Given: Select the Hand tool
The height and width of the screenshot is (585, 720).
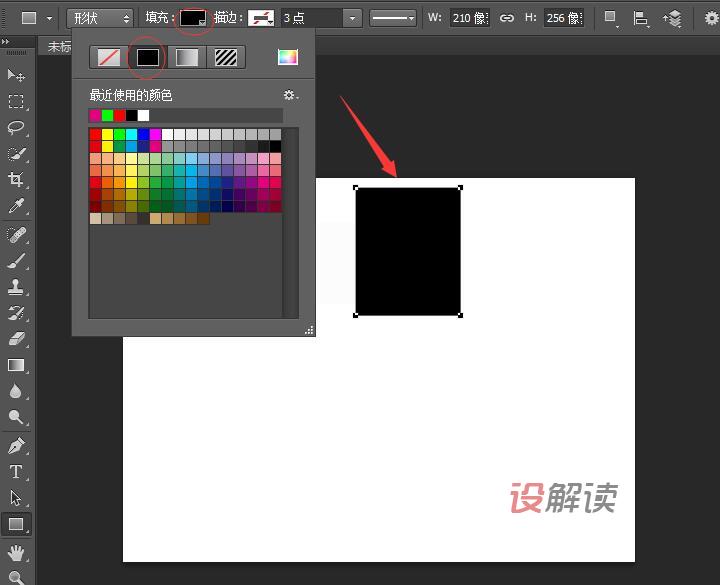Looking at the screenshot, I should (16, 551).
